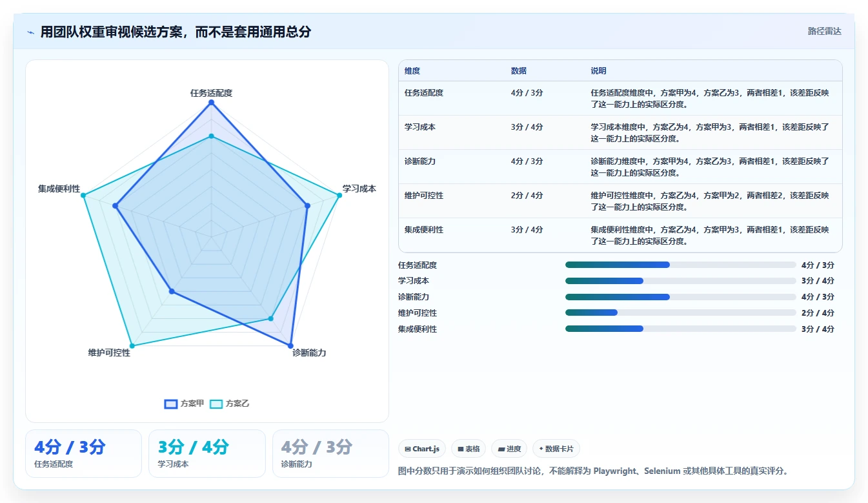The height and width of the screenshot is (503, 868).
Task: Click the 表格 tag chip
Action: point(469,449)
